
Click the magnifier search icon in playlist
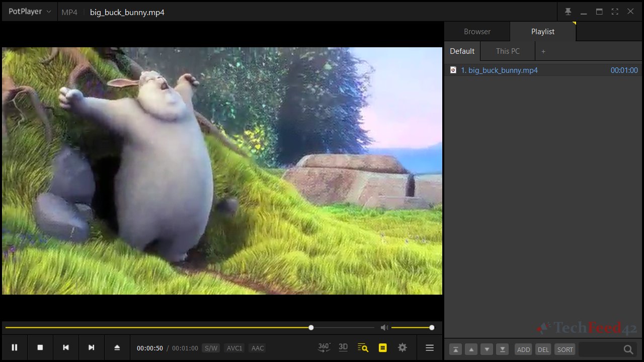tap(628, 349)
